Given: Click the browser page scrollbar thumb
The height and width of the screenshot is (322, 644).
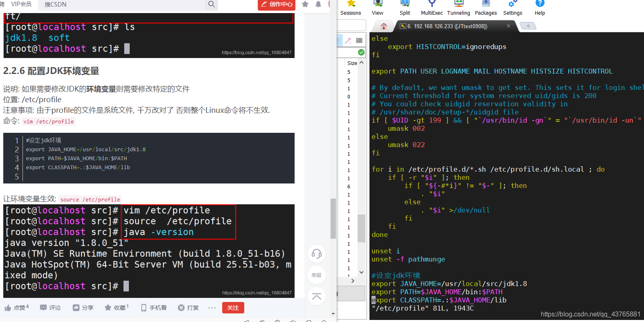Looking at the screenshot, I should point(333,219).
